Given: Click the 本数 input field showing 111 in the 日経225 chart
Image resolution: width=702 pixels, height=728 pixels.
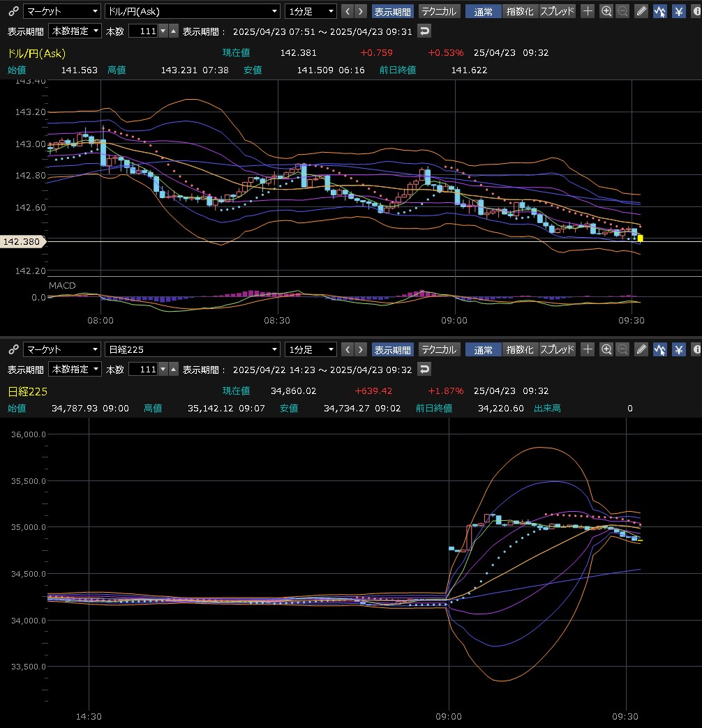Looking at the screenshot, I should (x=143, y=369).
